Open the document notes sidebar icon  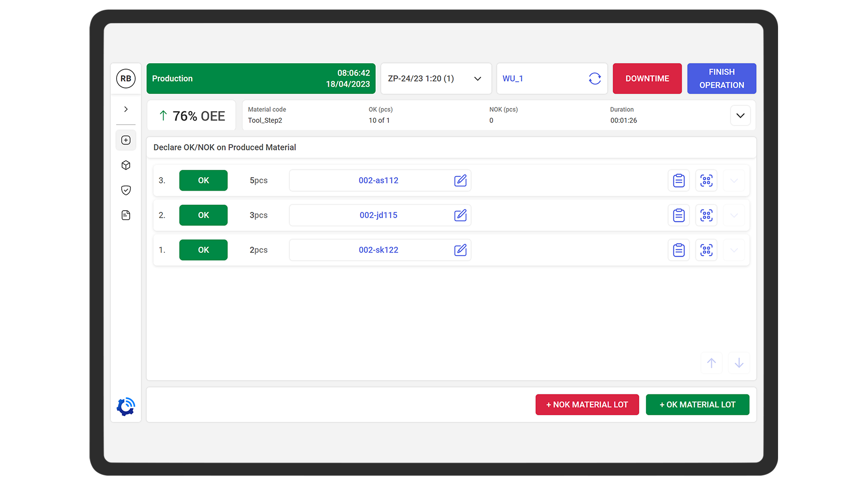tap(126, 215)
